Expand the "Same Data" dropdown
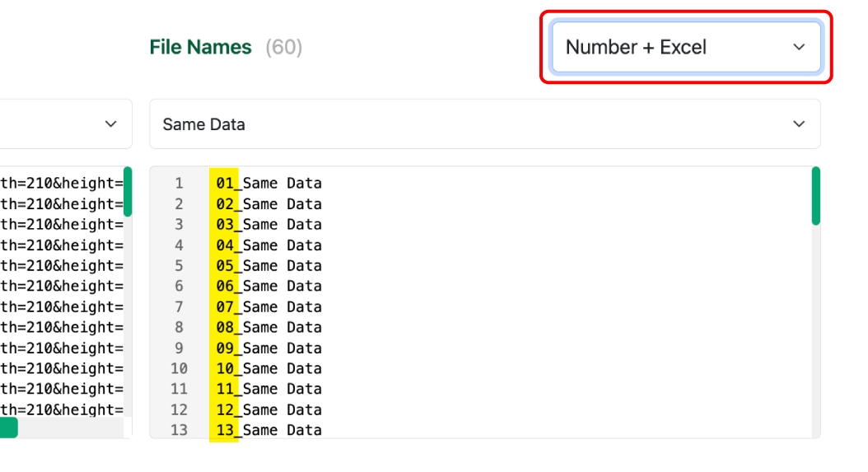Screen dimensions: 868x472 click(x=484, y=124)
